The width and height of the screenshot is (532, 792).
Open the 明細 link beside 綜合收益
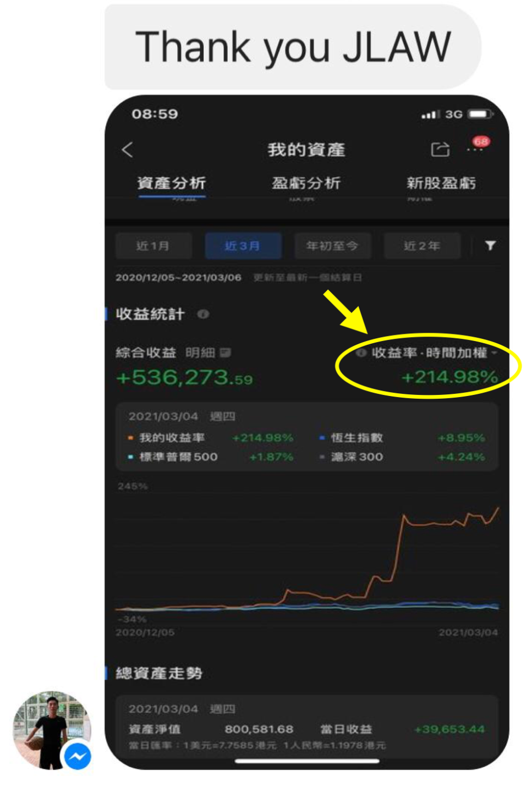tap(200, 353)
